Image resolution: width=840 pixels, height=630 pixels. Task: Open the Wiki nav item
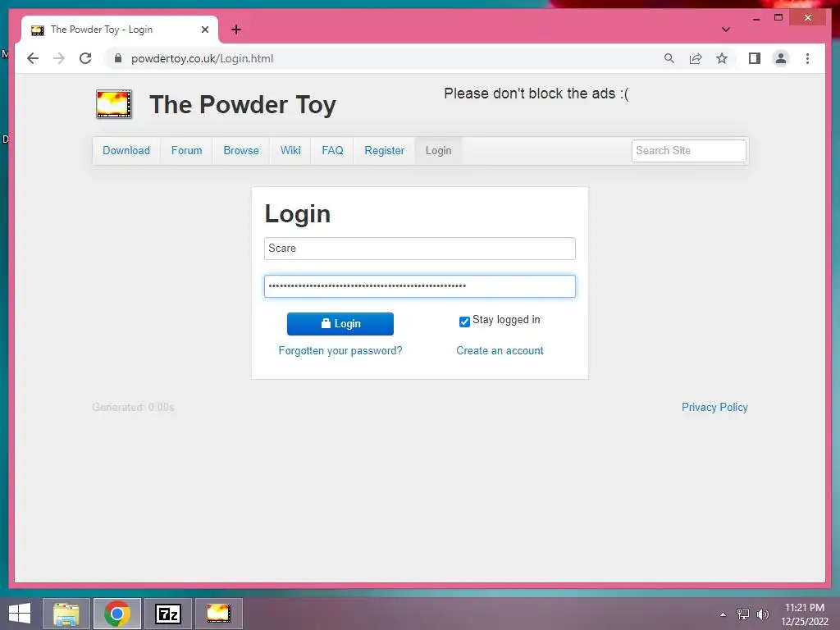click(x=290, y=151)
